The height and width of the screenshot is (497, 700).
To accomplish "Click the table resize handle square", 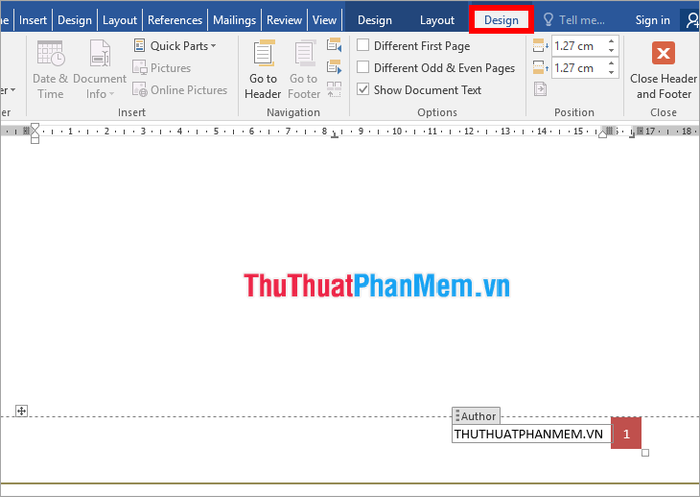I will pos(645,453).
